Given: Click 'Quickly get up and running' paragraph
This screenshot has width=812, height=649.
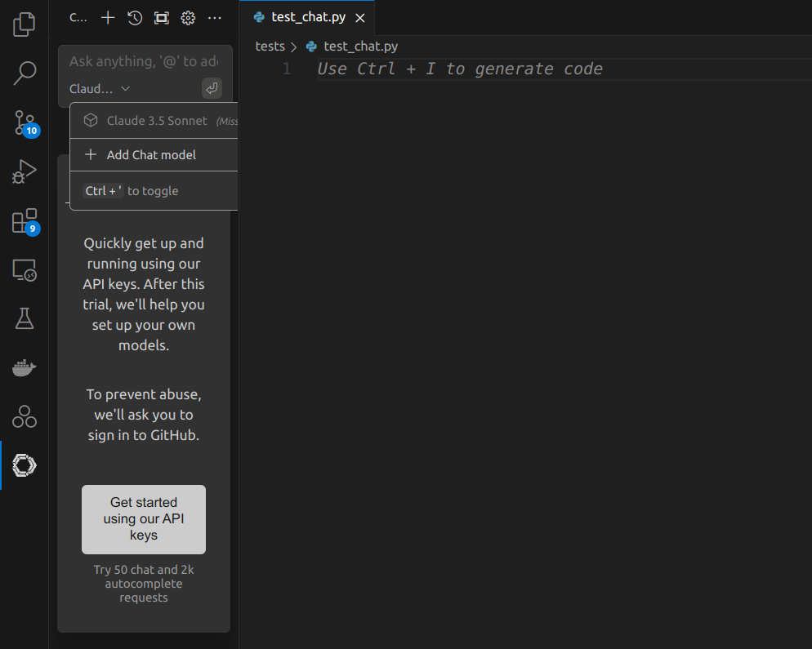Looking at the screenshot, I should click(144, 294).
